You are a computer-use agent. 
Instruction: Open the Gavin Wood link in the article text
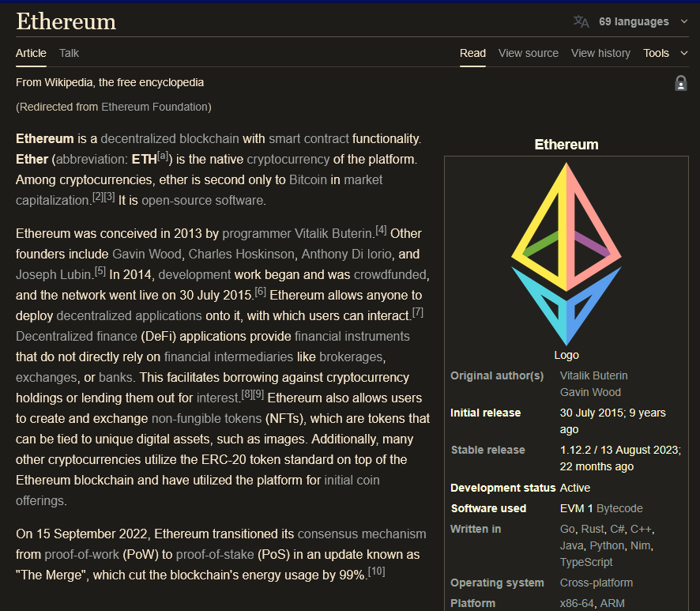pos(147,255)
